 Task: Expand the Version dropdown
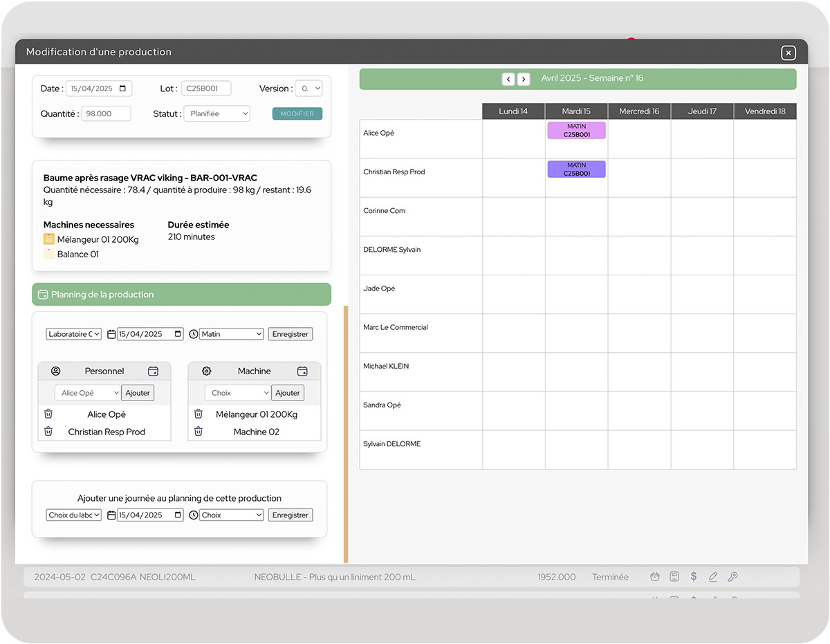tap(308, 89)
